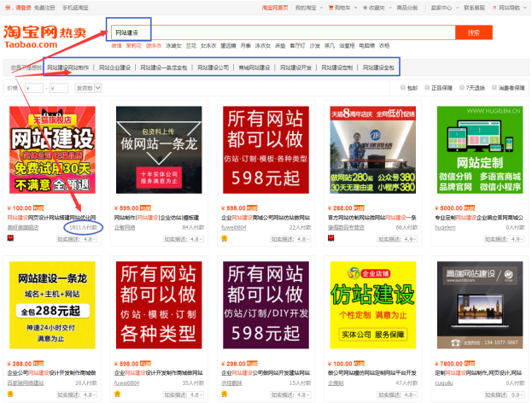This screenshot has width=532, height=403.
Task: Click 免费注册 in the top bar
Action: [44, 8]
